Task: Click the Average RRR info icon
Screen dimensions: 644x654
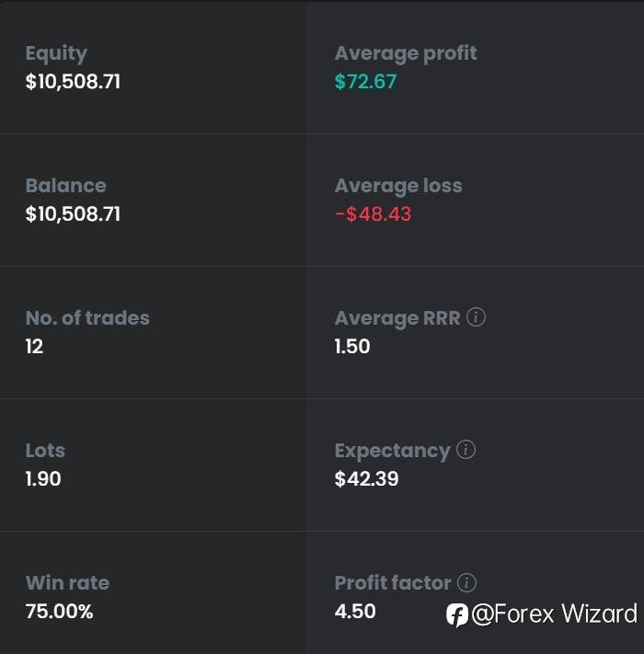Action: click(476, 317)
